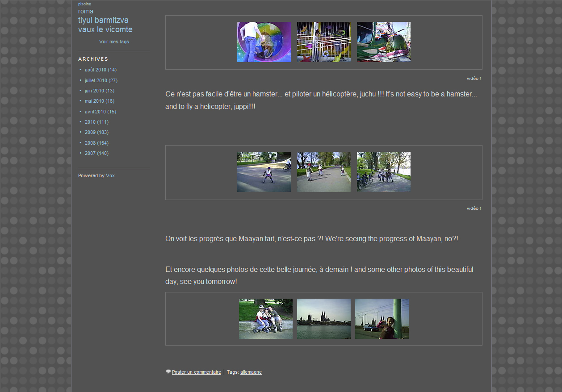This screenshot has height=392, width=562.
Task: Open the hamster tube photo thumbnail
Action: pyautogui.click(x=264, y=42)
